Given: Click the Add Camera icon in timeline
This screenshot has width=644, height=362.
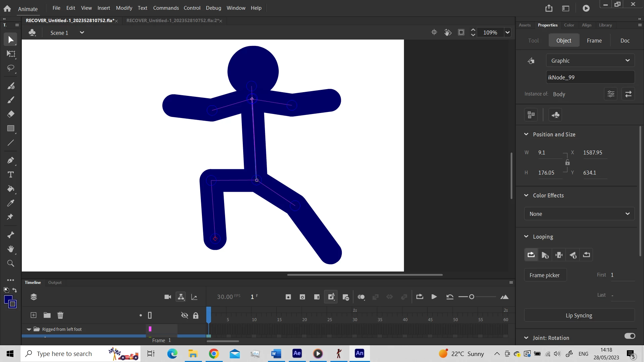Looking at the screenshot, I should 168,297.
